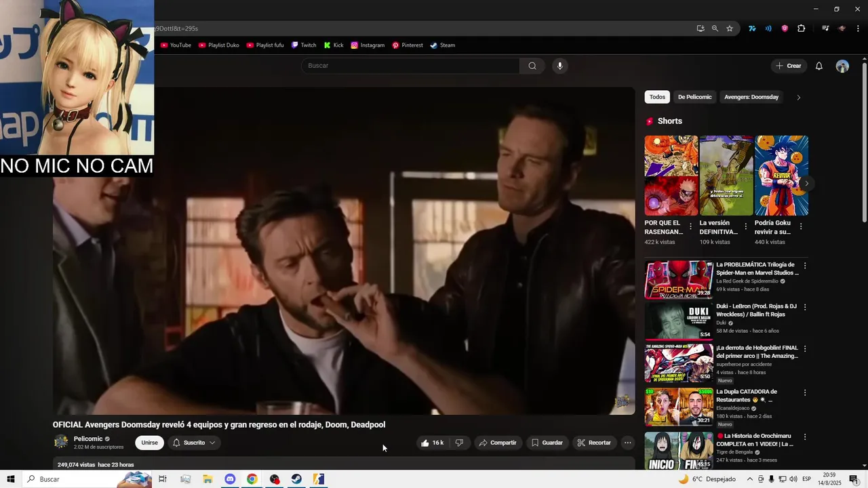The image size is (868, 488).
Task: Open the La versión DEFINITIVA short
Action: 726,176
